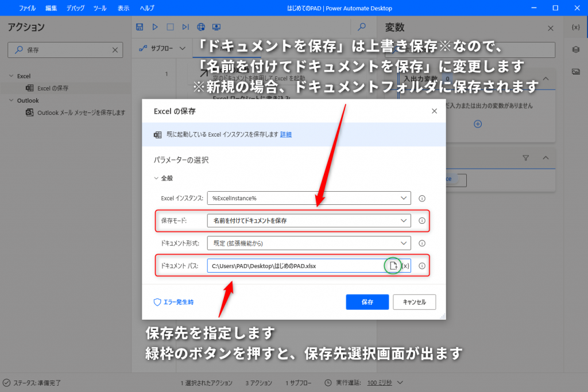This screenshot has height=392, width=588.
Task: Open the ドキュメント形式 dropdown
Action: (309, 243)
